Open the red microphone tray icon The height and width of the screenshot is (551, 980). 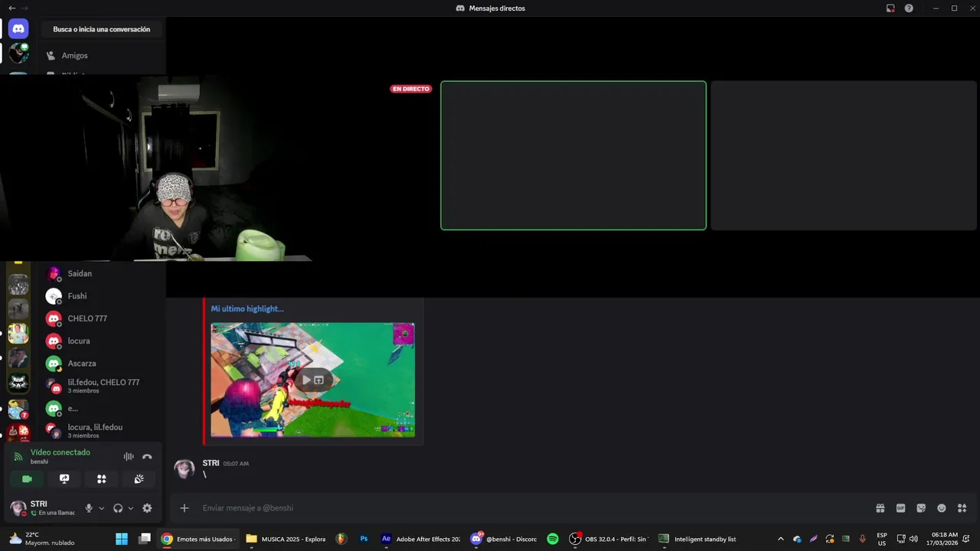pos(862,539)
